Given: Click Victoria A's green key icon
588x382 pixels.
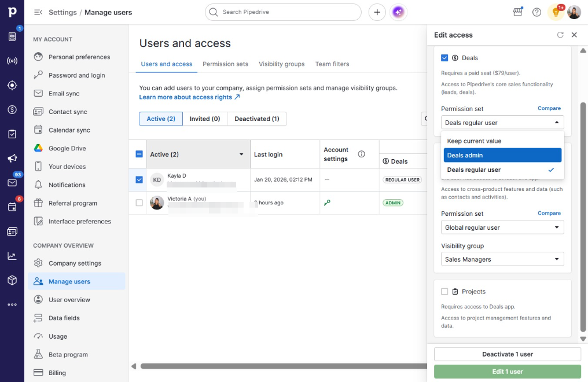Looking at the screenshot, I should [327, 203].
